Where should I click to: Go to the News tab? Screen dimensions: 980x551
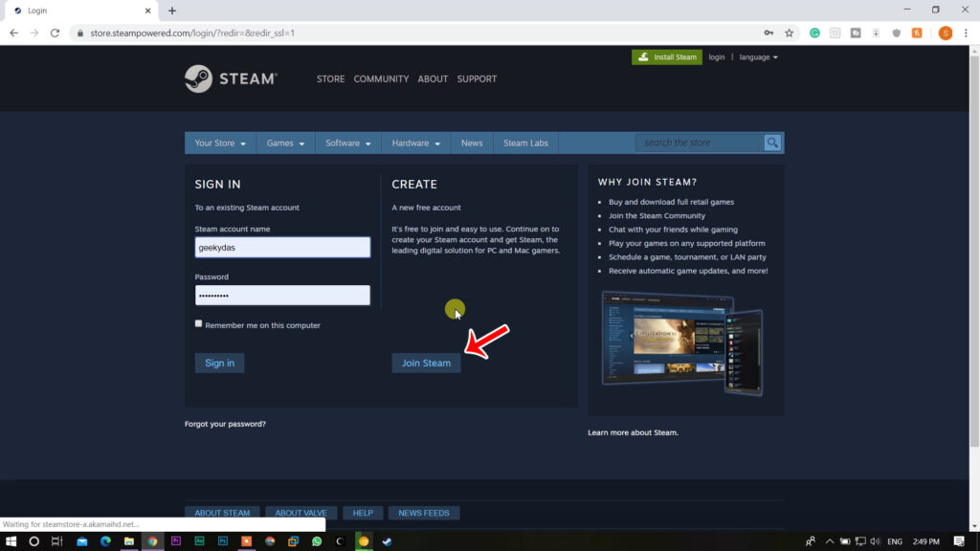[472, 143]
